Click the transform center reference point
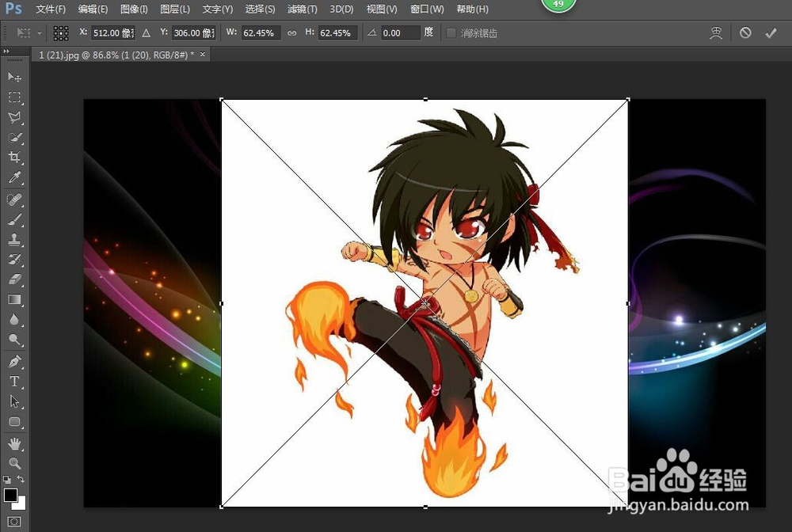792x532 pixels. 425,303
